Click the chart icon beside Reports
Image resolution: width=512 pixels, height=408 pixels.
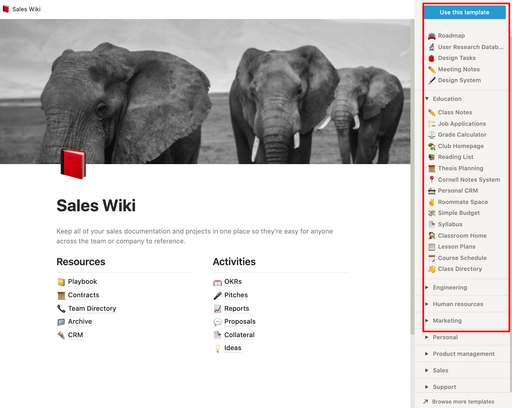click(x=217, y=309)
